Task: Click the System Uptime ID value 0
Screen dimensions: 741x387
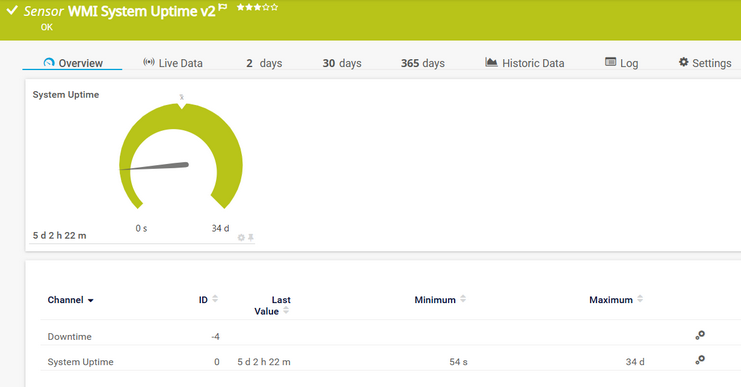Action: [x=216, y=362]
